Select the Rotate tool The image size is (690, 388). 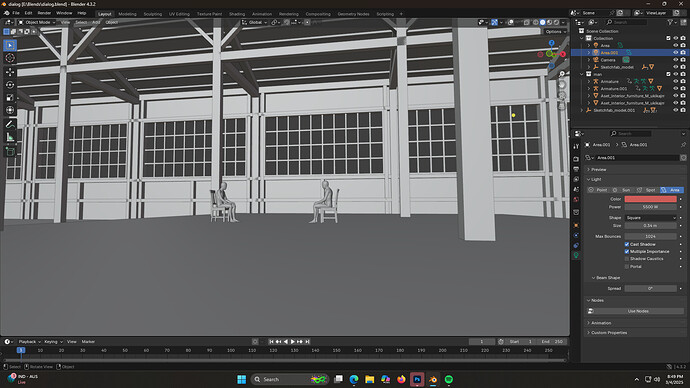click(10, 84)
